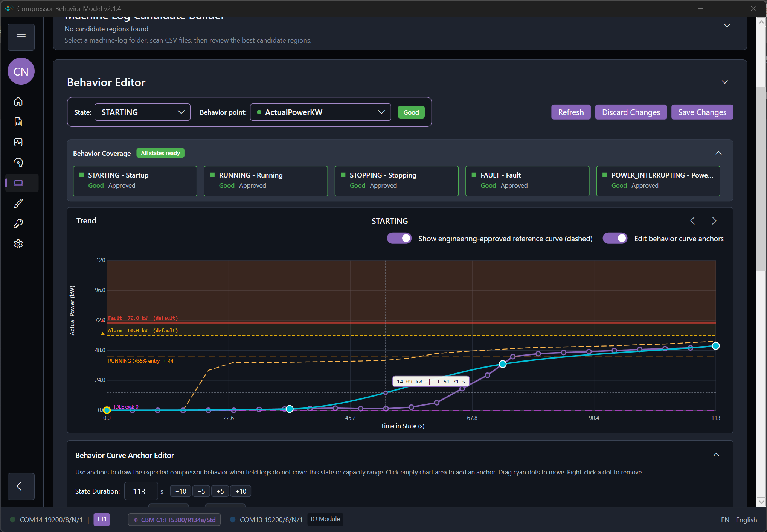Select the FAULT - Fault coverage card
This screenshot has height=532, width=767.
pyautogui.click(x=527, y=181)
